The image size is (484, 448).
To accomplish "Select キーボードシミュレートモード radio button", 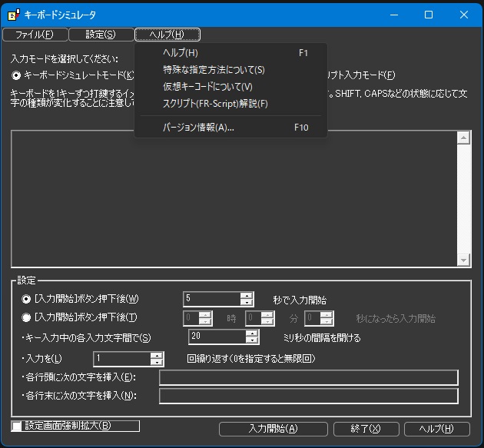I will [17, 75].
